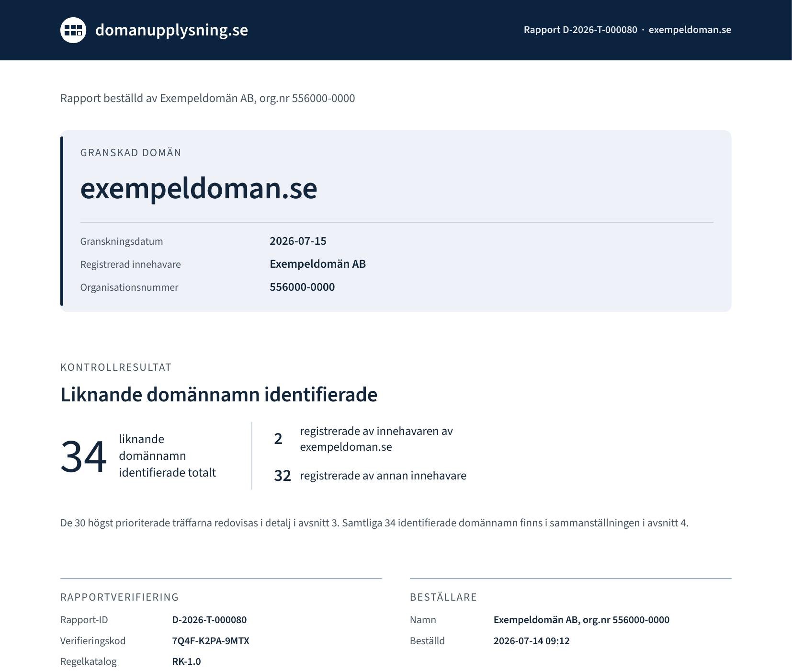Select the Namn label under Beställare

tap(423, 620)
